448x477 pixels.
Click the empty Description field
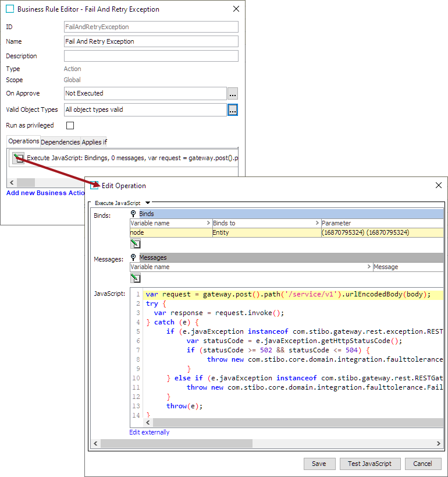click(x=151, y=56)
